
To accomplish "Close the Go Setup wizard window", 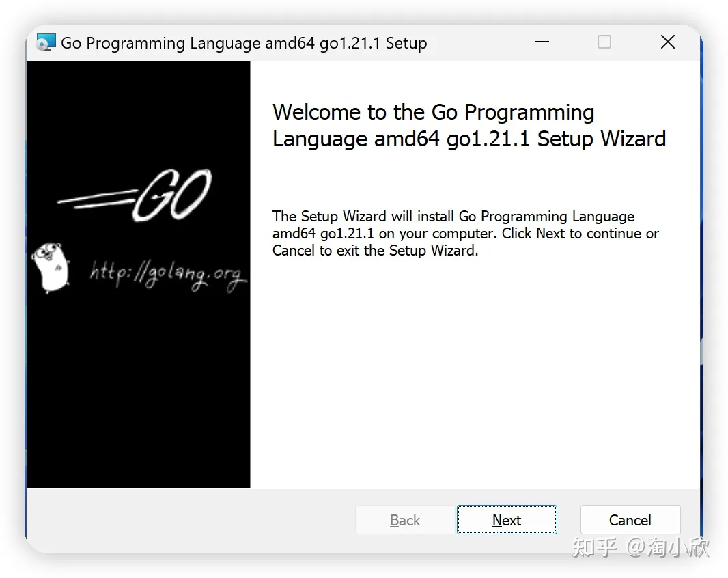I will (667, 42).
